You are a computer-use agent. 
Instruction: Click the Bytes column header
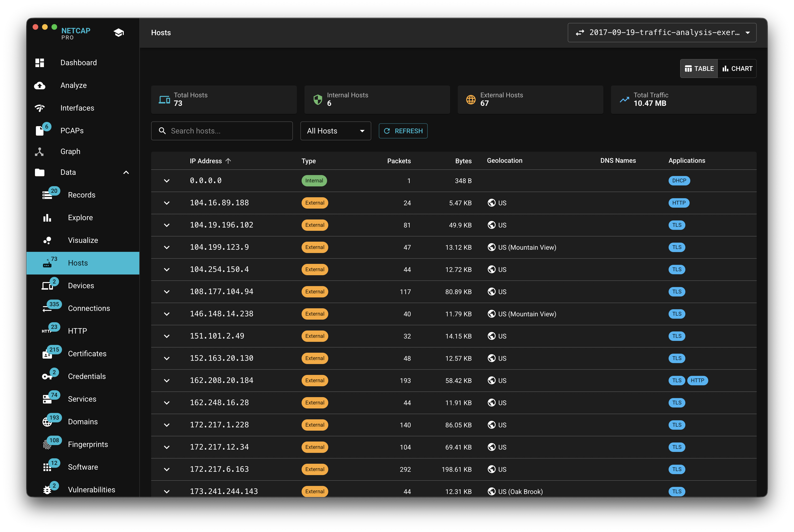click(x=463, y=161)
